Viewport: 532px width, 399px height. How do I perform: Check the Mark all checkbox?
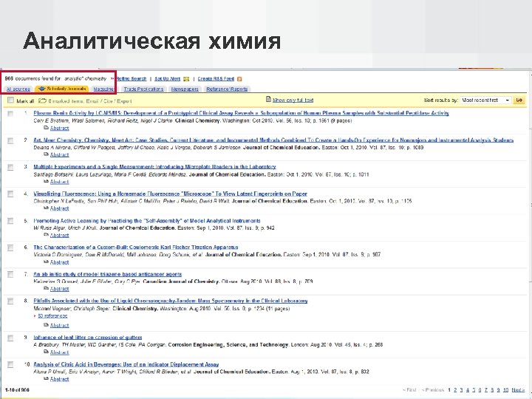click(x=11, y=100)
